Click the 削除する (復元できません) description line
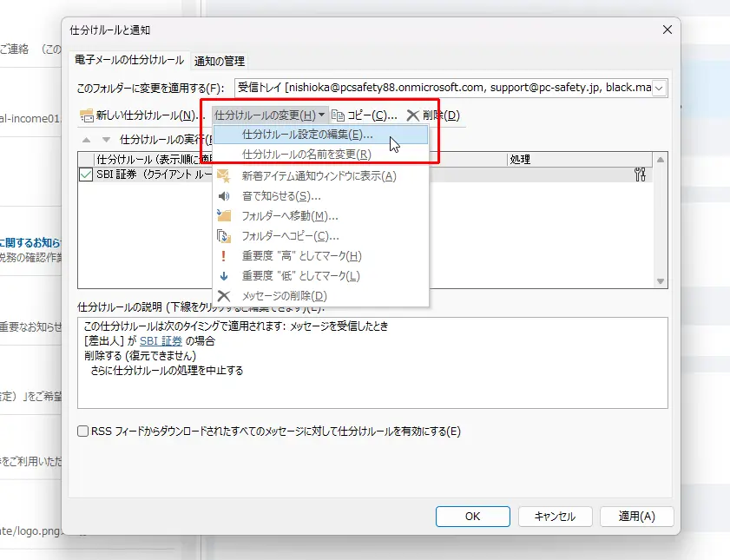Viewport: 730px width, 560px height. coord(140,356)
